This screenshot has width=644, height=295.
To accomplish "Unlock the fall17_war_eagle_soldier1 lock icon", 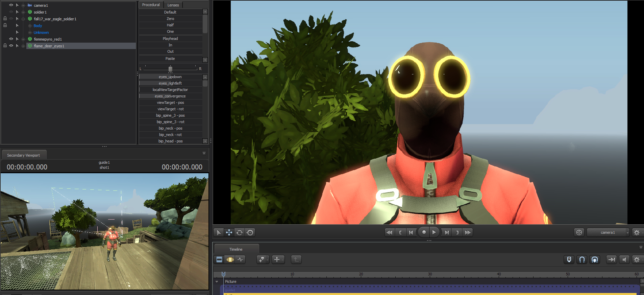I will [5, 19].
